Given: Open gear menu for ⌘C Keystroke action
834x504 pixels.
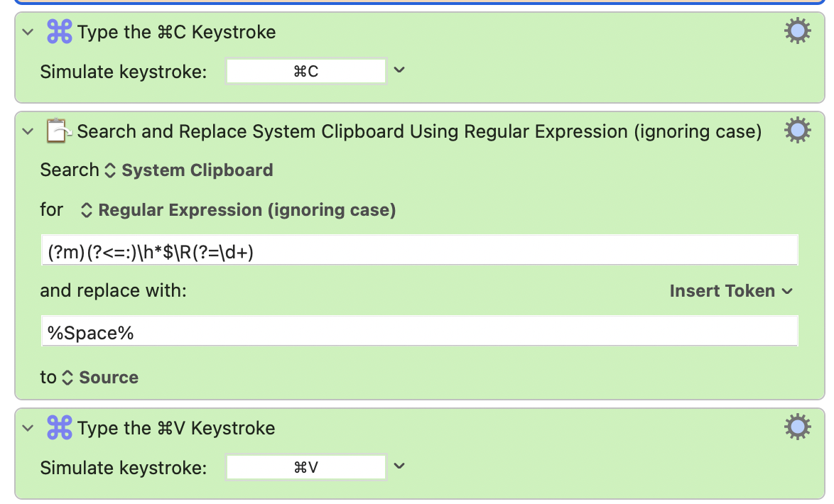Looking at the screenshot, I should coord(797,31).
